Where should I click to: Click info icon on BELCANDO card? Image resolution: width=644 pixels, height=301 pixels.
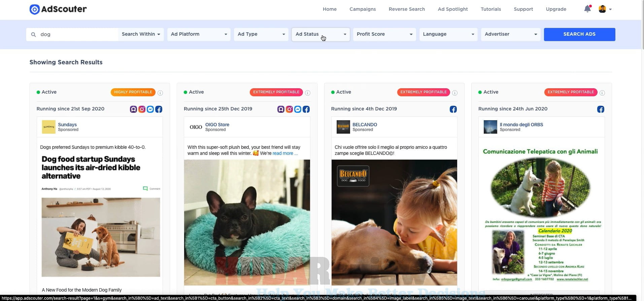tap(455, 93)
